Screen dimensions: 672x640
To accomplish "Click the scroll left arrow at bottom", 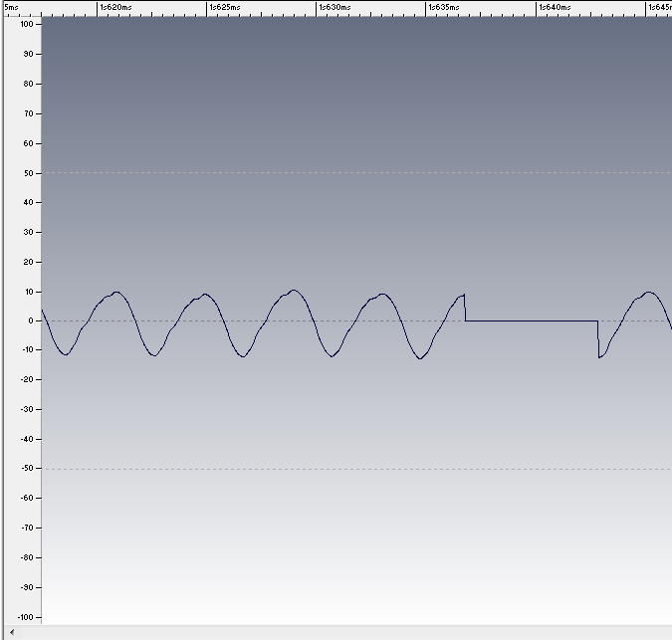I will pos(12,632).
